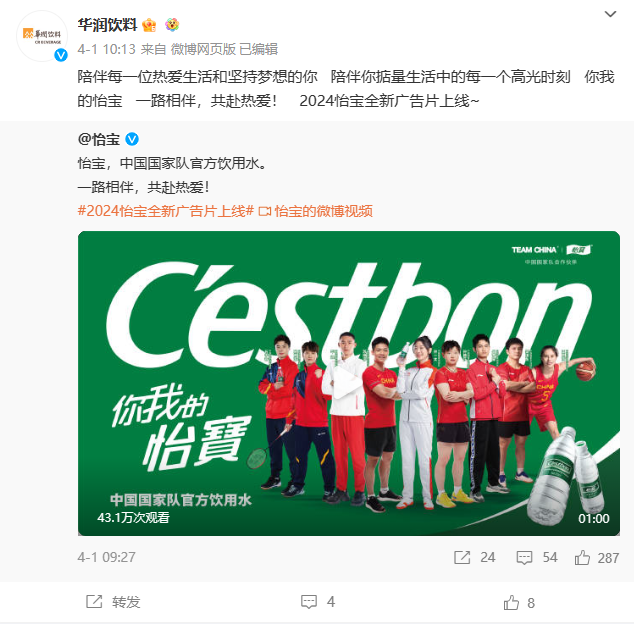Open 华润饮料 profile avatar
Screen dimensions: 634x624
(42, 36)
